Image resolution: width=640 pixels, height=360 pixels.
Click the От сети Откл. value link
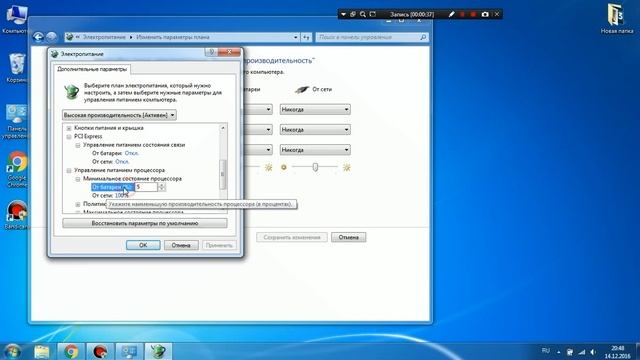point(122,162)
